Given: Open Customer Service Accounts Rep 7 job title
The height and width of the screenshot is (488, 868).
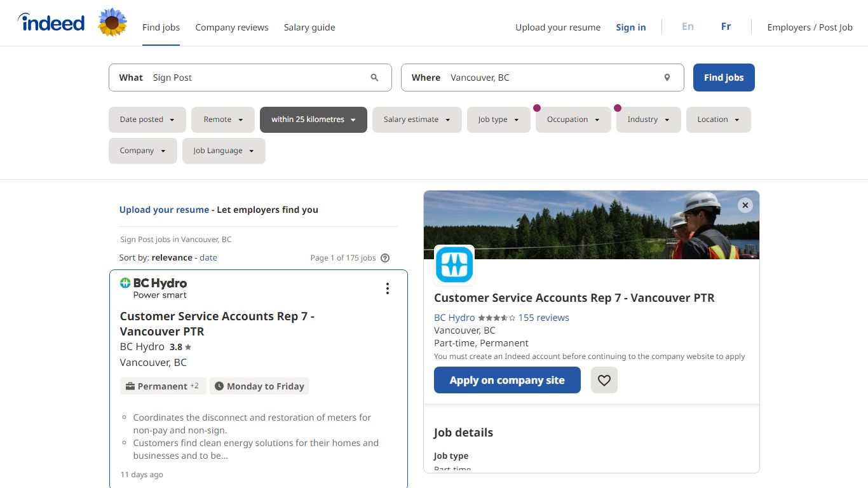Looking at the screenshot, I should 217,323.
